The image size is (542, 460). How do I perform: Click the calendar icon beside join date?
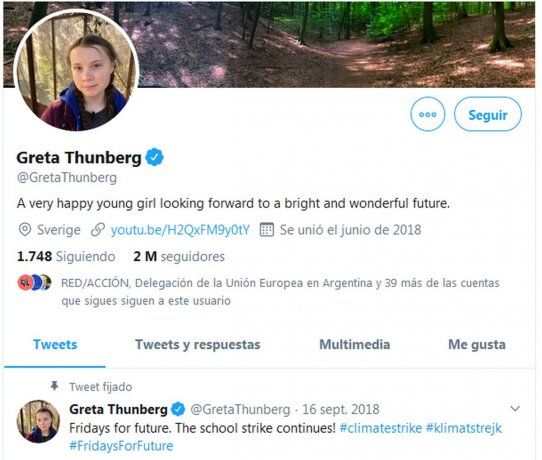pos(267,230)
